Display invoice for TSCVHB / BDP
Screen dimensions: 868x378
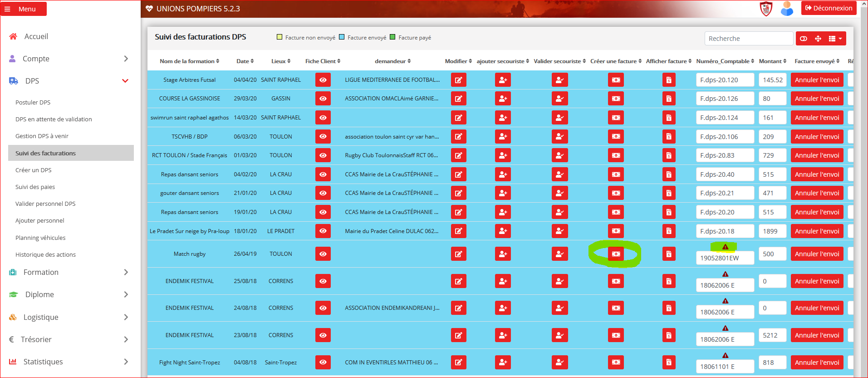pyautogui.click(x=669, y=136)
